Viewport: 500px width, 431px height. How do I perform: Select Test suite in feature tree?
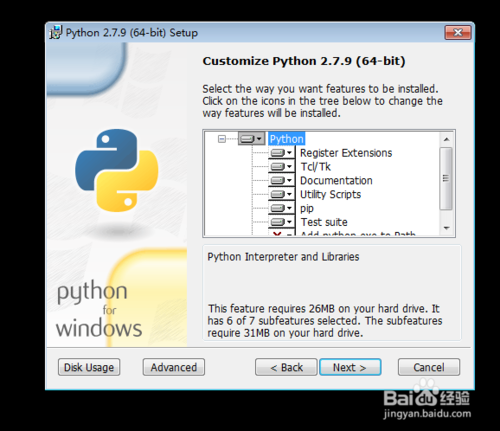click(x=324, y=222)
